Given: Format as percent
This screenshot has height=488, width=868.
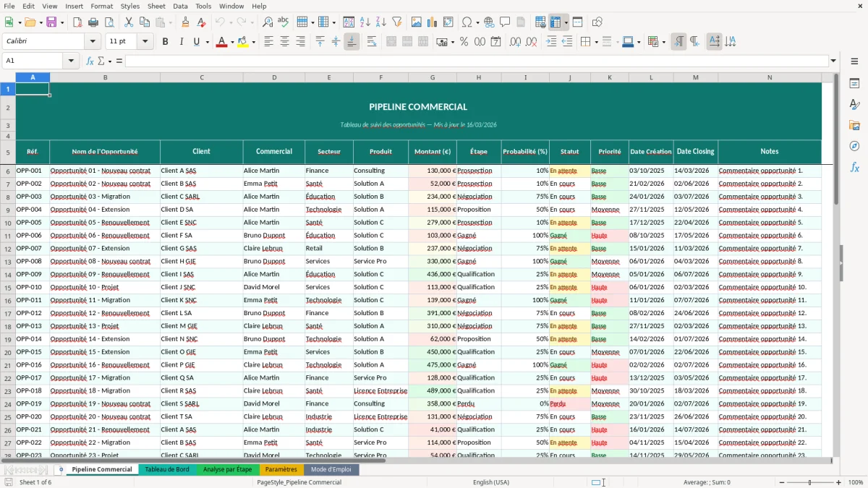Looking at the screenshot, I should 464,42.
